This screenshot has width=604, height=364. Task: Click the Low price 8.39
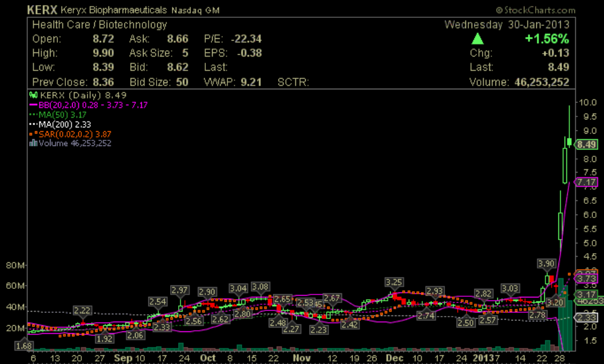click(104, 67)
